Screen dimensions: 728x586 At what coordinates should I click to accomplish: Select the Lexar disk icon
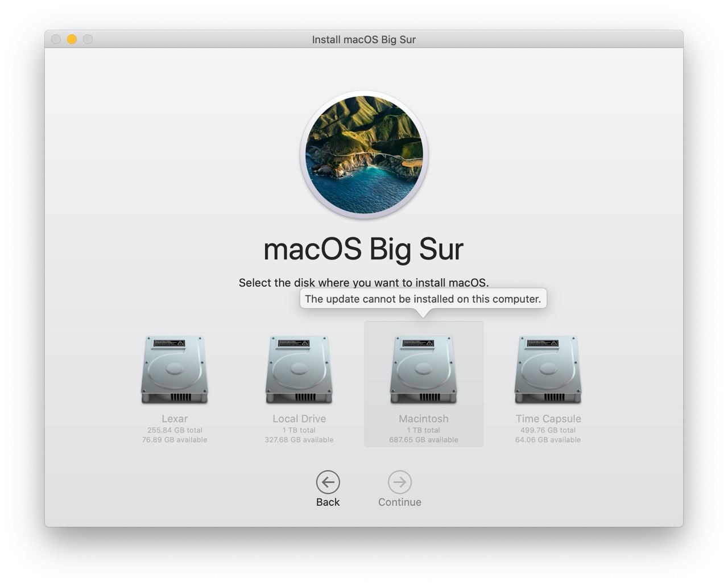click(x=174, y=370)
